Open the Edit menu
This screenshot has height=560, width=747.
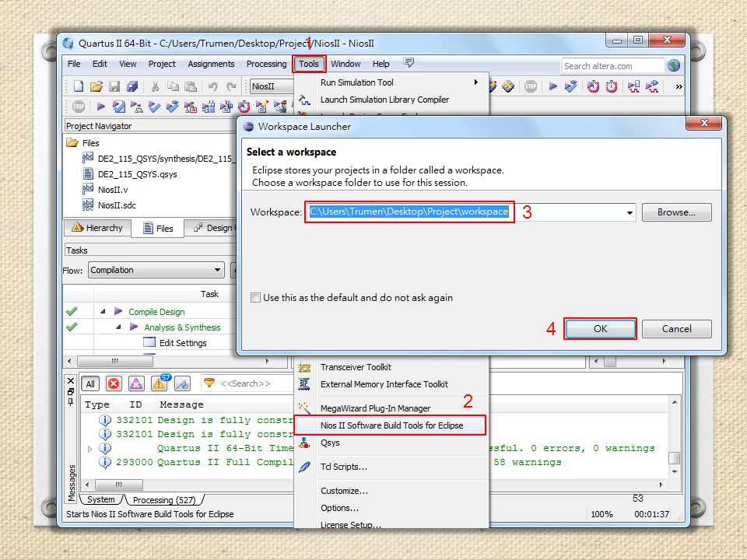point(100,64)
